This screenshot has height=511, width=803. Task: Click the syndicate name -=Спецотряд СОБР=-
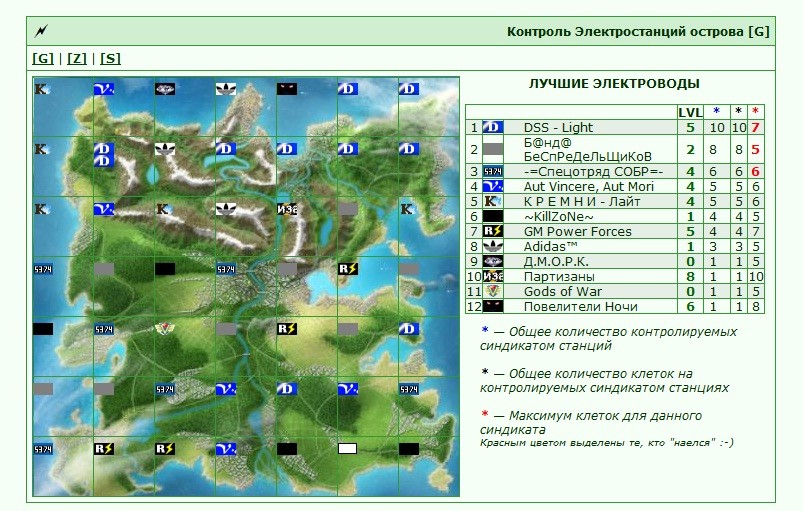pyautogui.click(x=593, y=172)
